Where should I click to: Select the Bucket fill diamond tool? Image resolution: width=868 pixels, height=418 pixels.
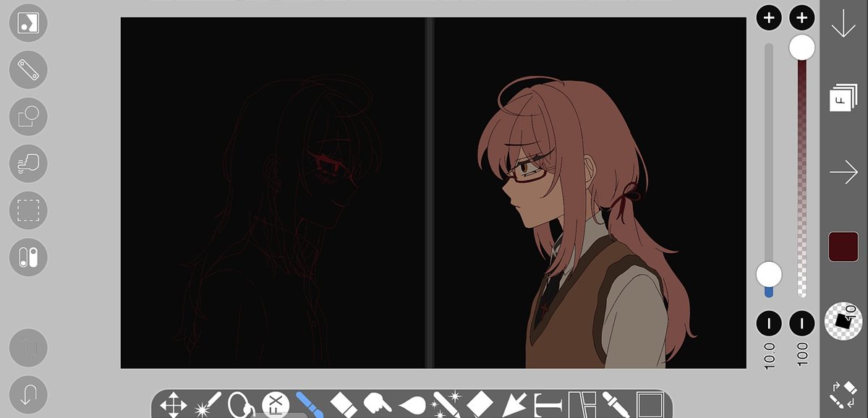point(479,404)
